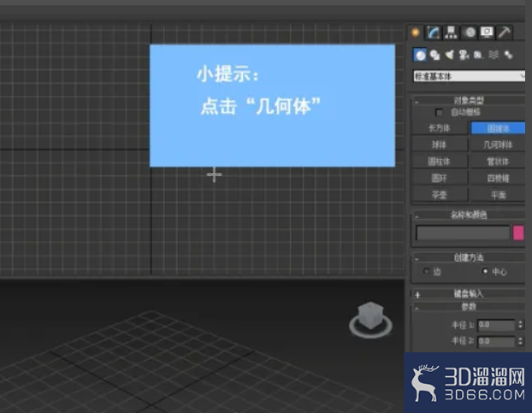Click the 管状体 (Tube) button
Screen dimensions: 532x413
click(498, 162)
